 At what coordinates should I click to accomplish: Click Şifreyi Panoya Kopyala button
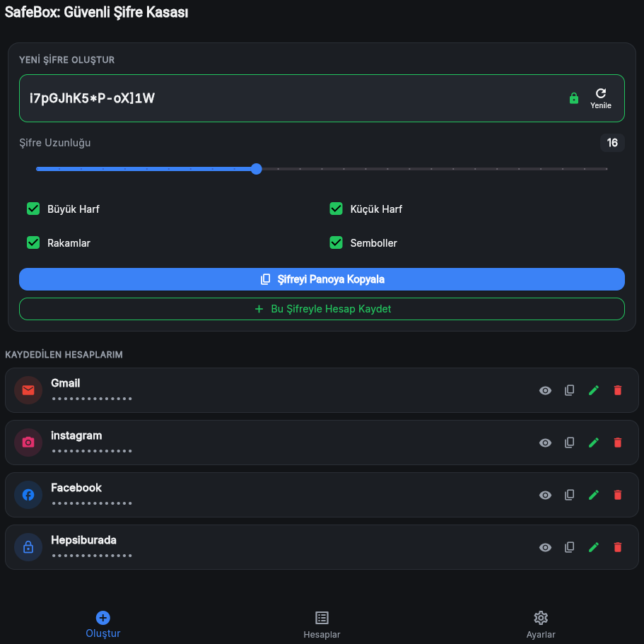[x=322, y=279]
